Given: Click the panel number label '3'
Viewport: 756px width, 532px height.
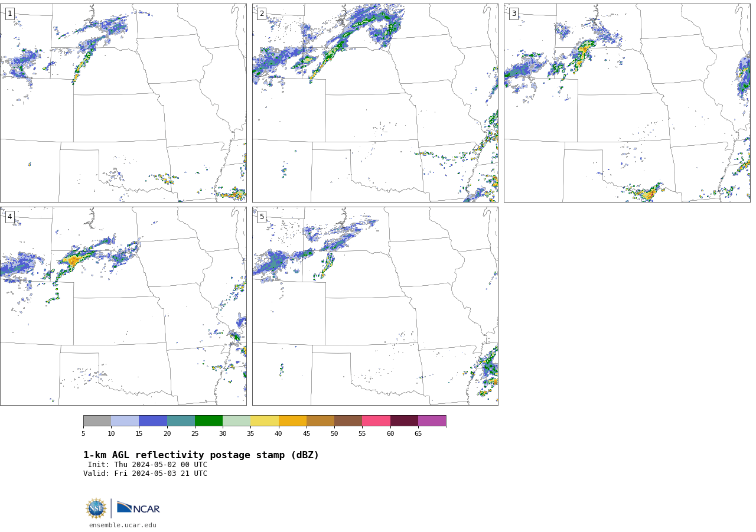Looking at the screenshot, I should tap(513, 14).
